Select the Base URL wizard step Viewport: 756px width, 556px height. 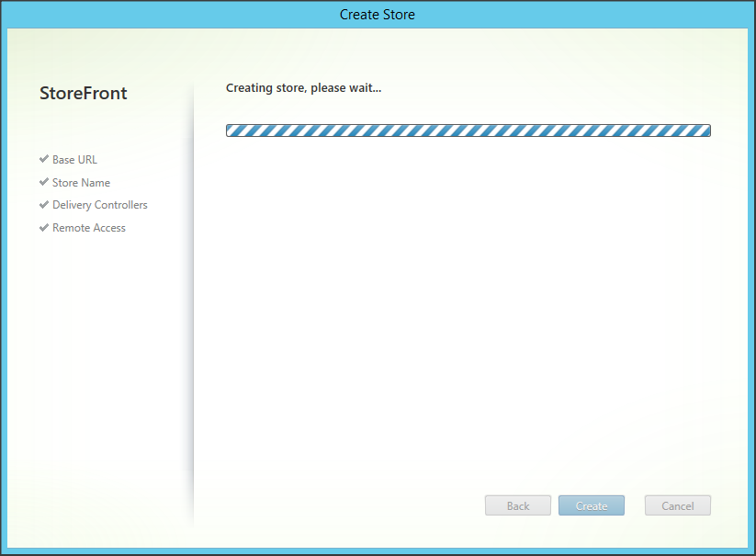pos(74,160)
